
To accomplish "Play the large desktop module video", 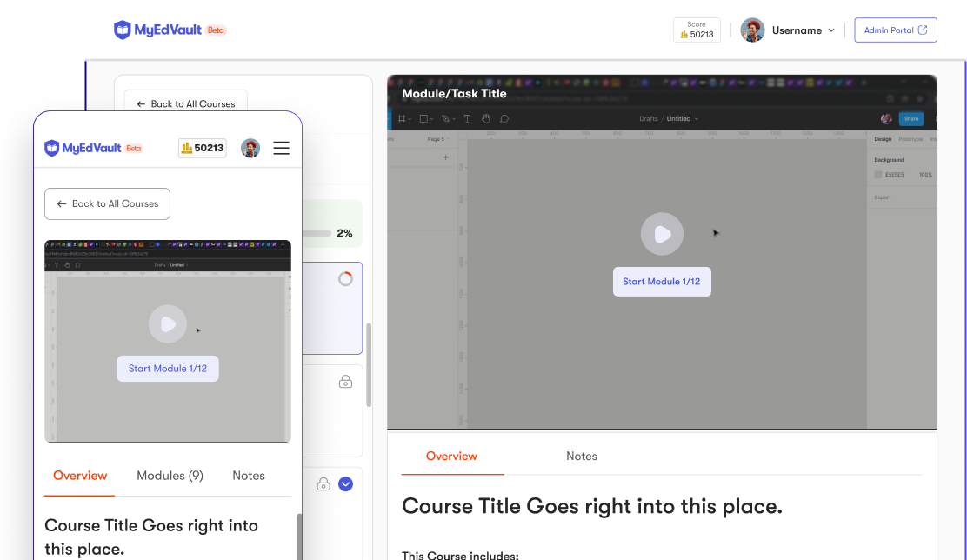I will click(662, 234).
